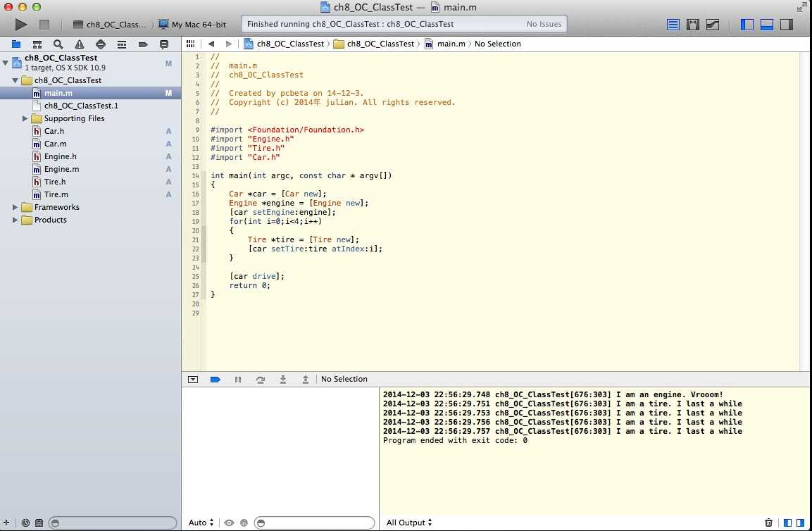Pause program execution
Screen dimensions: 812x531
click(238, 379)
